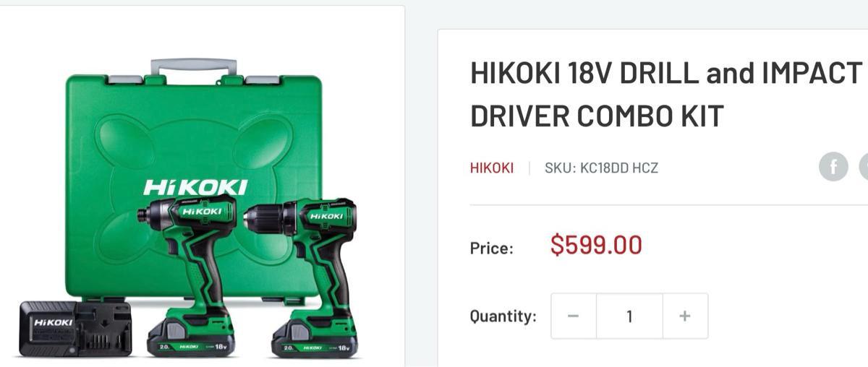Screen dimensions: 868x367
Task: Click the partially visible share icon beside Facebook
Action: tap(863, 167)
